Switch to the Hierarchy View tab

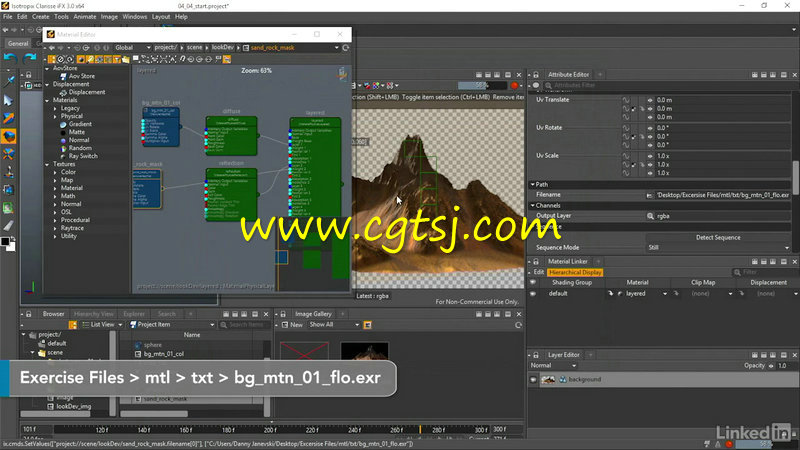click(x=93, y=314)
